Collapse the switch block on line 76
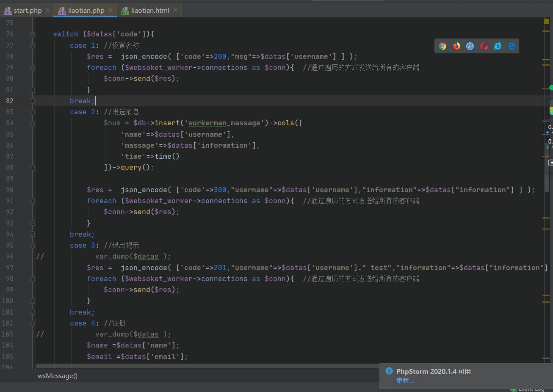Viewport: 553px width, 392px height. click(x=33, y=34)
